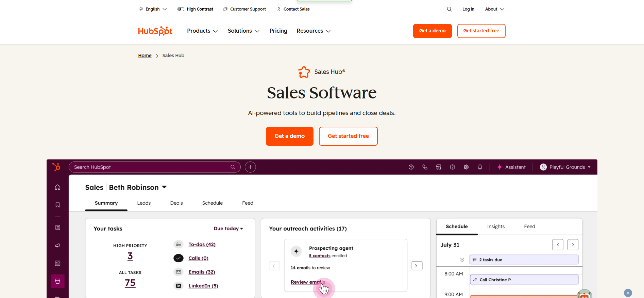The height and width of the screenshot is (298, 644).
Task: Expand the Solutions menu
Action: 243,31
